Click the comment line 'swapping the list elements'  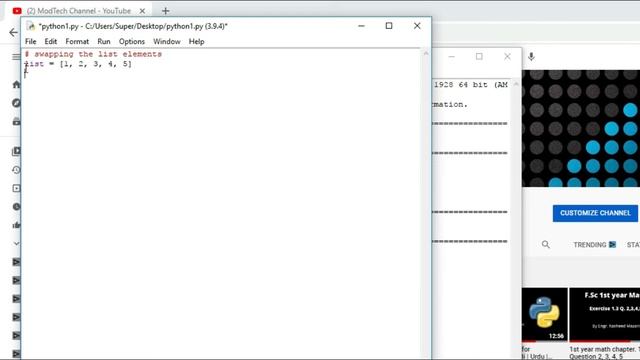pyautogui.click(x=93, y=54)
